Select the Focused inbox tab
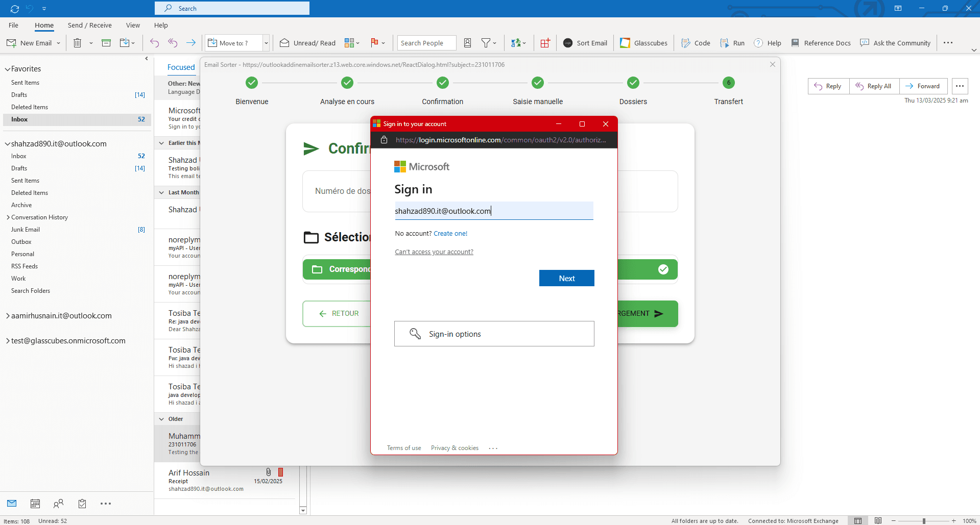Viewport: 980px width, 525px height. coord(181,67)
